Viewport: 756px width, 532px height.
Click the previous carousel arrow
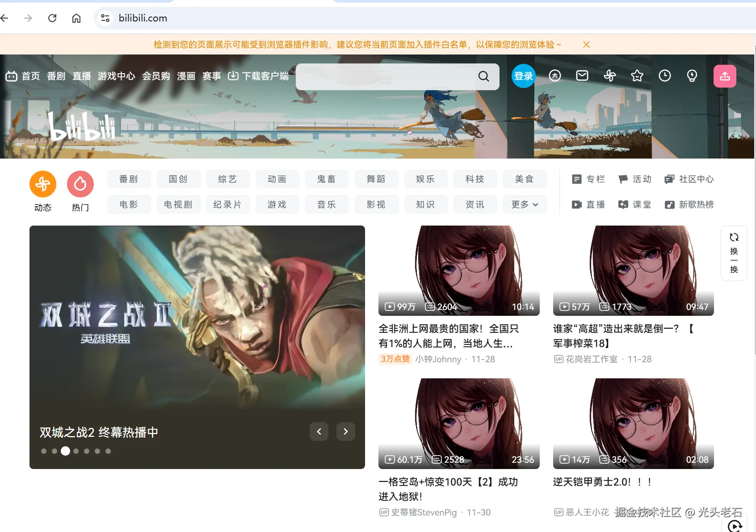click(x=319, y=431)
